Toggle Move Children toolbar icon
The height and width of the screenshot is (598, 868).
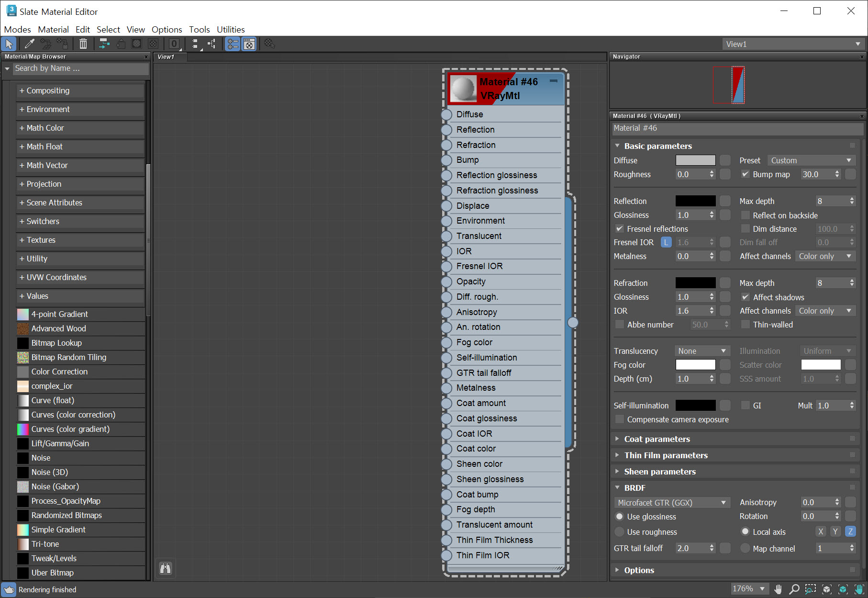pos(104,44)
